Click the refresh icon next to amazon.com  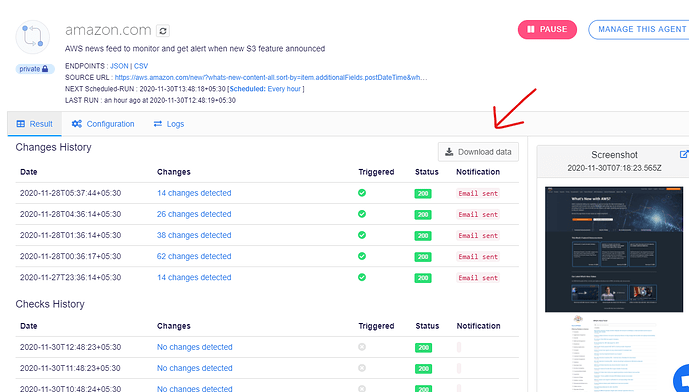pyautogui.click(x=163, y=31)
